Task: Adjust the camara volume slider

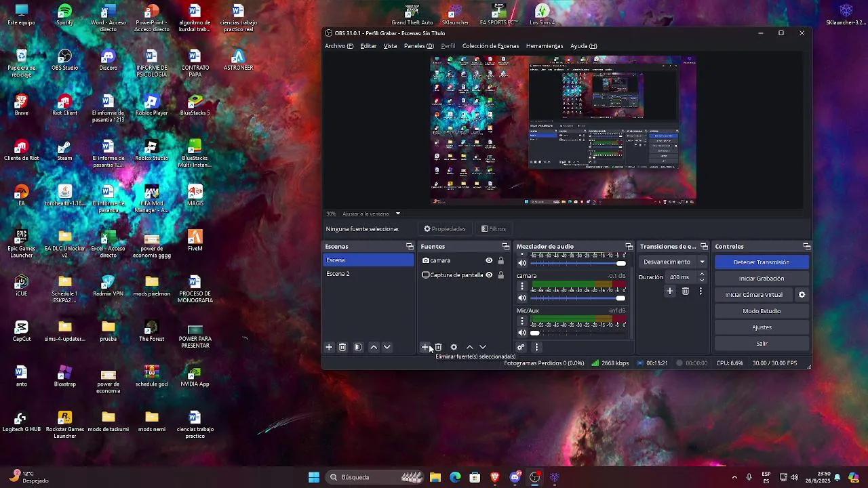Action: [578, 298]
